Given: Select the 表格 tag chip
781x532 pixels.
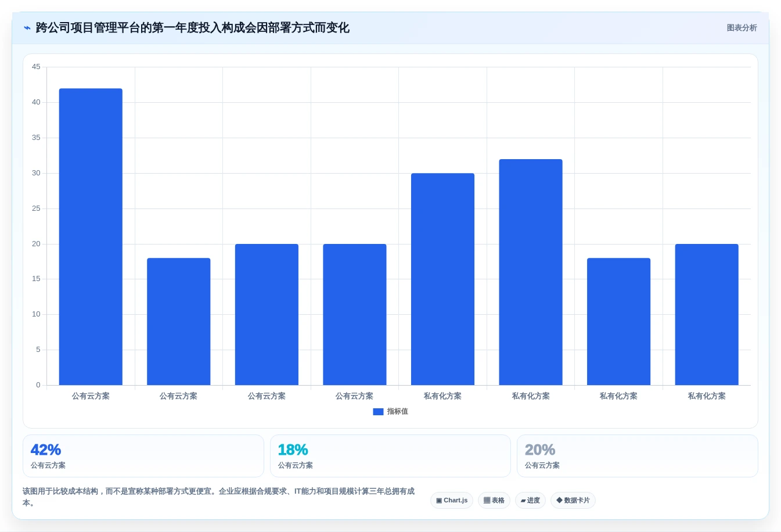Looking at the screenshot, I should tap(494, 500).
